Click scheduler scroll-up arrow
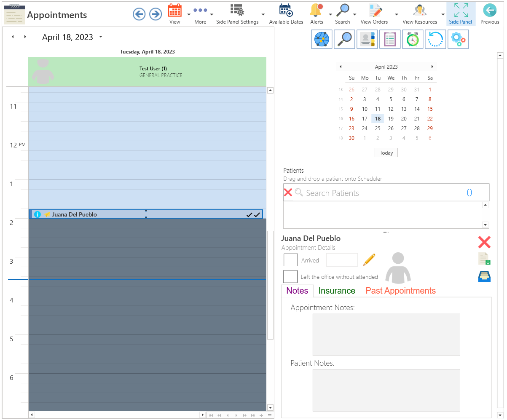Image resolution: width=507 pixels, height=420 pixels. (271, 90)
